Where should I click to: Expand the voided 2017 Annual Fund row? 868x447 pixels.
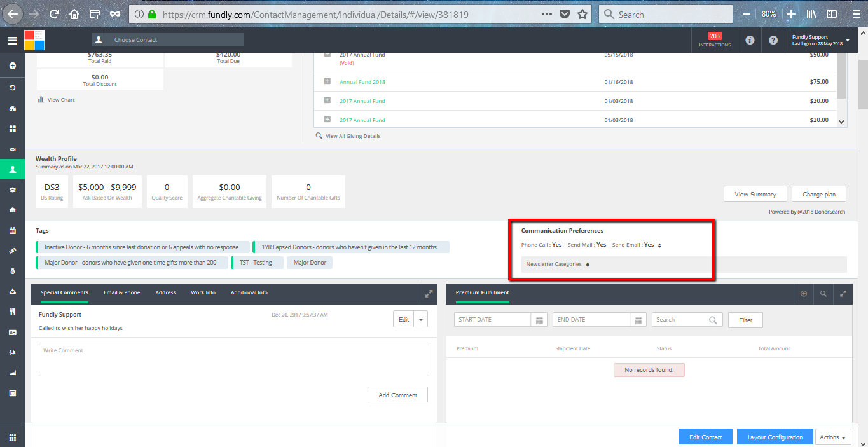coord(327,55)
